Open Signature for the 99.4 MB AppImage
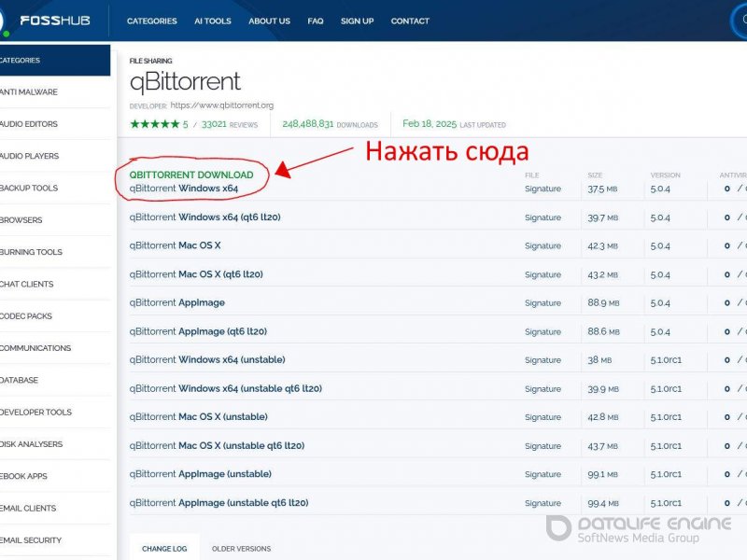747x560 pixels. point(543,503)
